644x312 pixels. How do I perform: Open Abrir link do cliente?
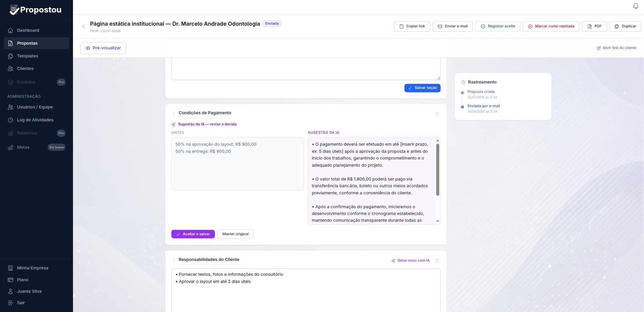pyautogui.click(x=616, y=48)
